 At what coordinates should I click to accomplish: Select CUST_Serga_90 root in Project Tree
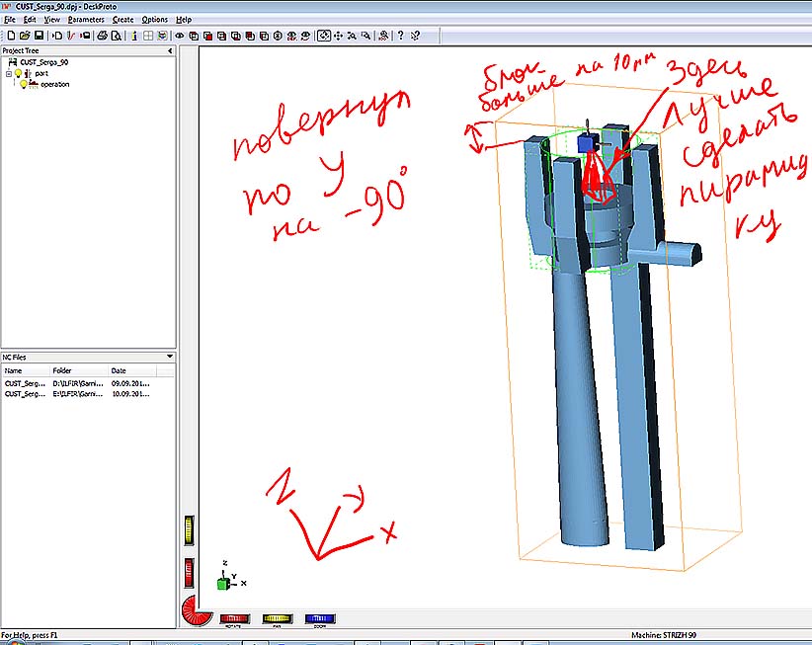[42, 61]
